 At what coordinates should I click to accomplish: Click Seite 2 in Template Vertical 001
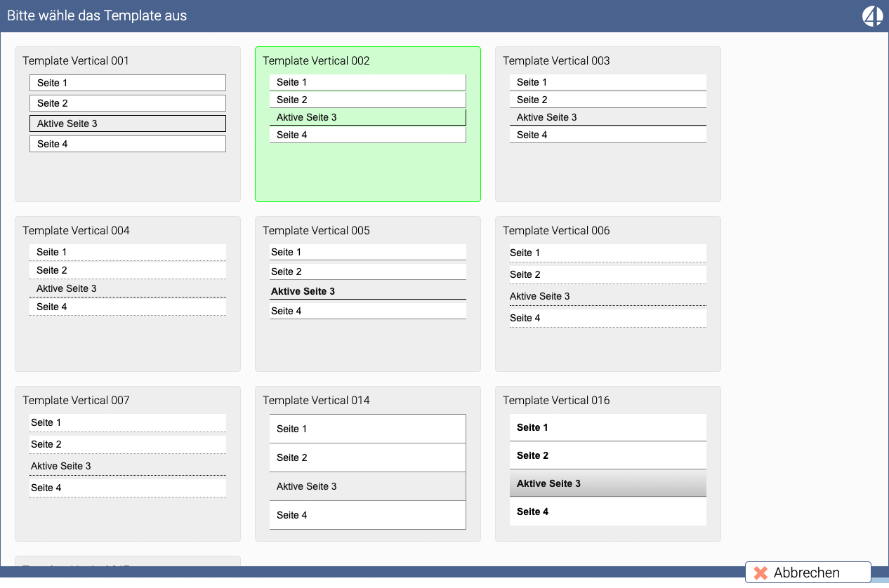click(x=128, y=103)
